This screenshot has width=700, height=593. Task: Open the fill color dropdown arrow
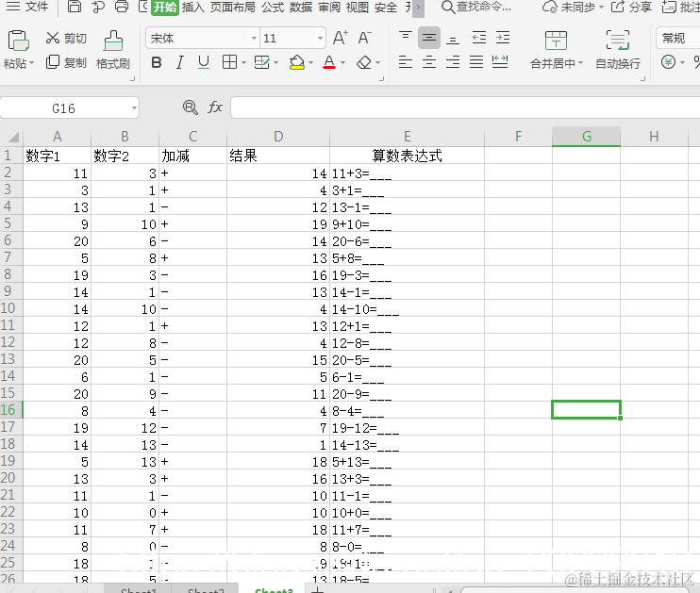pyautogui.click(x=310, y=63)
